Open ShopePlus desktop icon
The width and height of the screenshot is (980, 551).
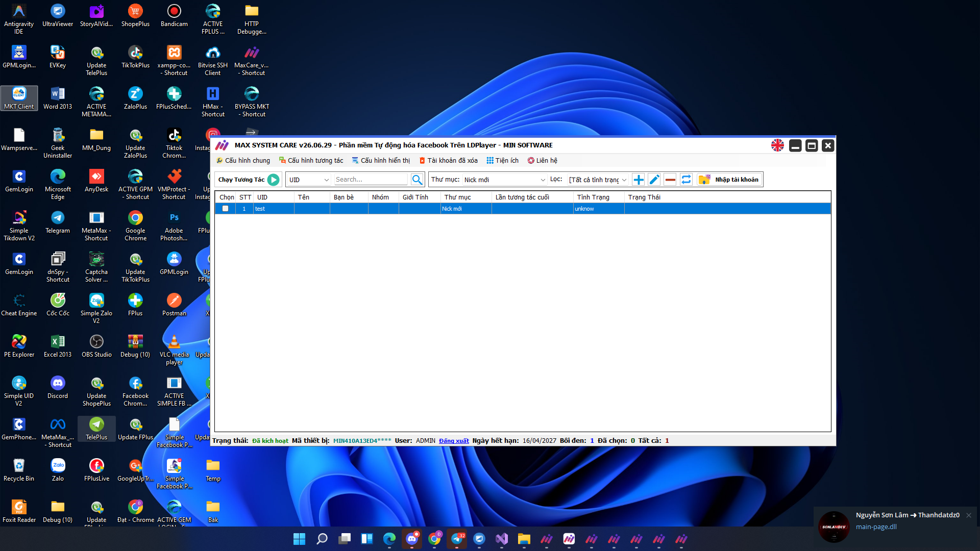(135, 15)
